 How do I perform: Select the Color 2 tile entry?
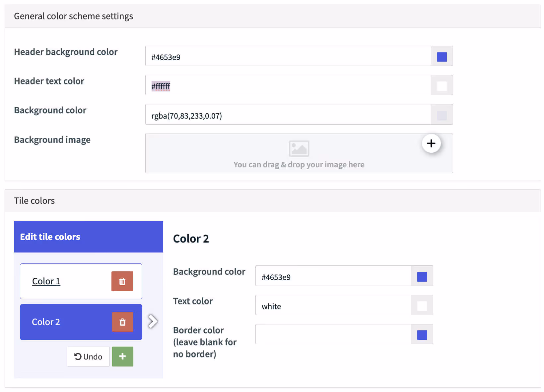tap(46, 322)
